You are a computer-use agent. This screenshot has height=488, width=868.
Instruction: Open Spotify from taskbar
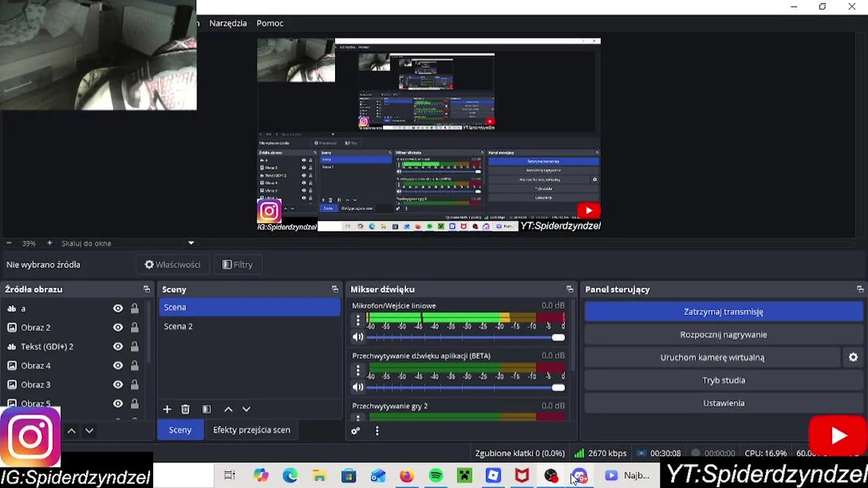click(x=436, y=476)
